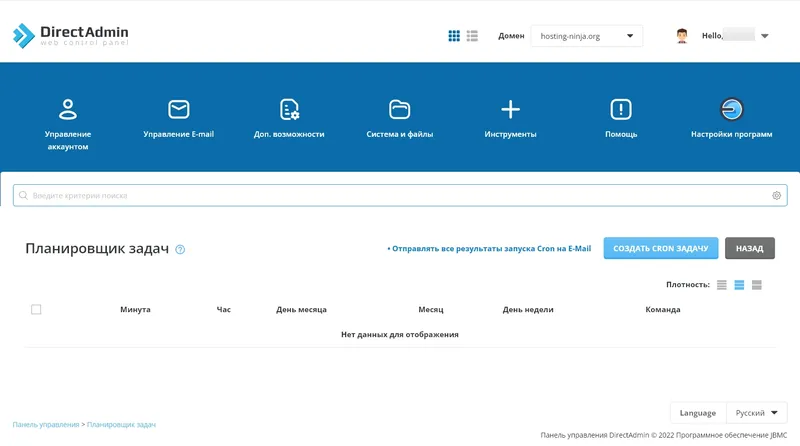Select the Управление аккаунтом menu label
The width and height of the screenshot is (800, 446).
click(68, 140)
